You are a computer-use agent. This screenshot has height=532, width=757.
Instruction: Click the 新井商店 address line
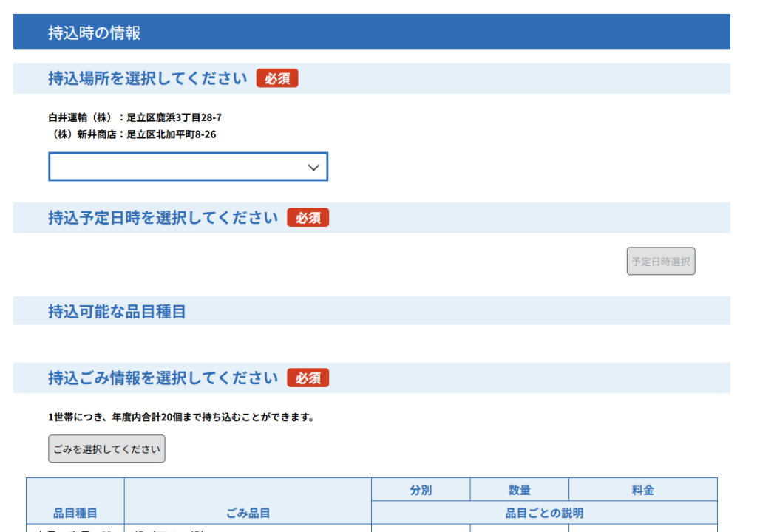pyautogui.click(x=132, y=134)
